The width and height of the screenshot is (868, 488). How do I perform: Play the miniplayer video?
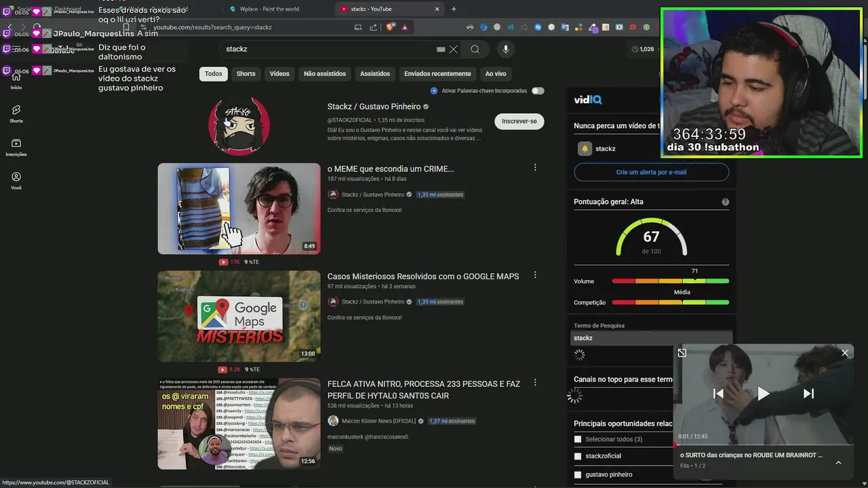point(763,393)
